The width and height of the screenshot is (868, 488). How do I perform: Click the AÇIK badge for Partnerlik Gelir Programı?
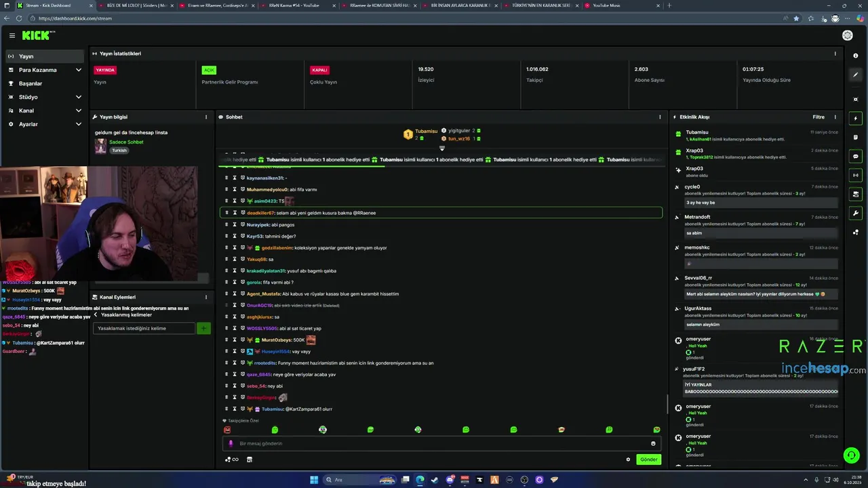click(209, 70)
